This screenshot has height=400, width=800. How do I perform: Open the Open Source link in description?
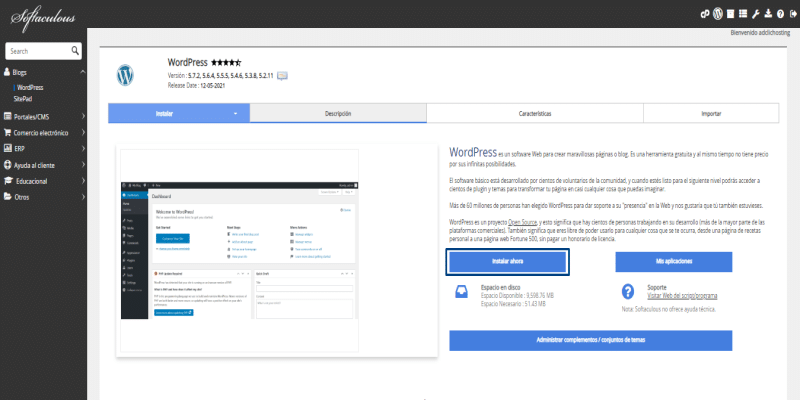tap(521, 222)
